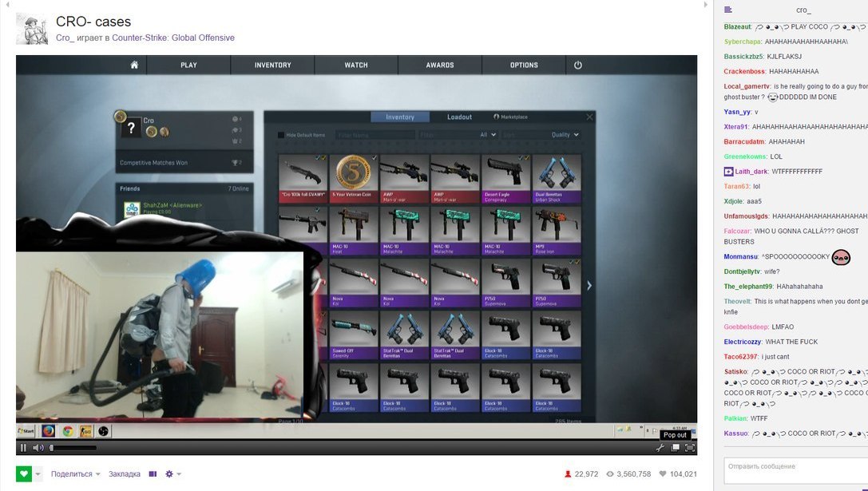Screen dimensions: 868x491
Task: Go to next inventory page arrow
Action: (x=589, y=286)
